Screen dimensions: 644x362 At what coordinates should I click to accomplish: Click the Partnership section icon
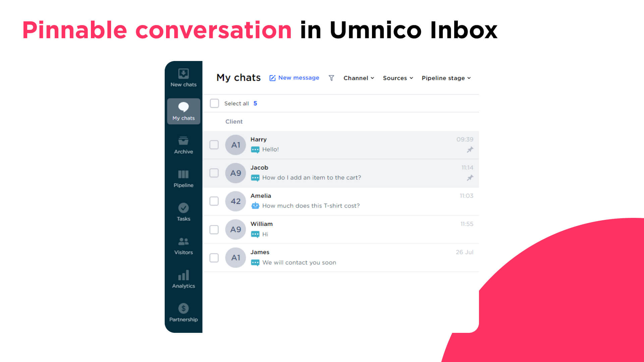[x=183, y=308]
